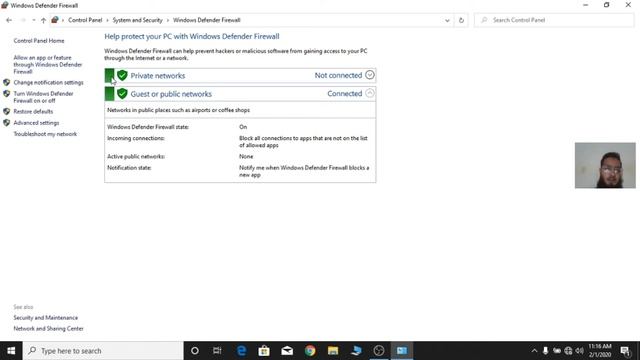Click the Private networks heading

pos(158,76)
